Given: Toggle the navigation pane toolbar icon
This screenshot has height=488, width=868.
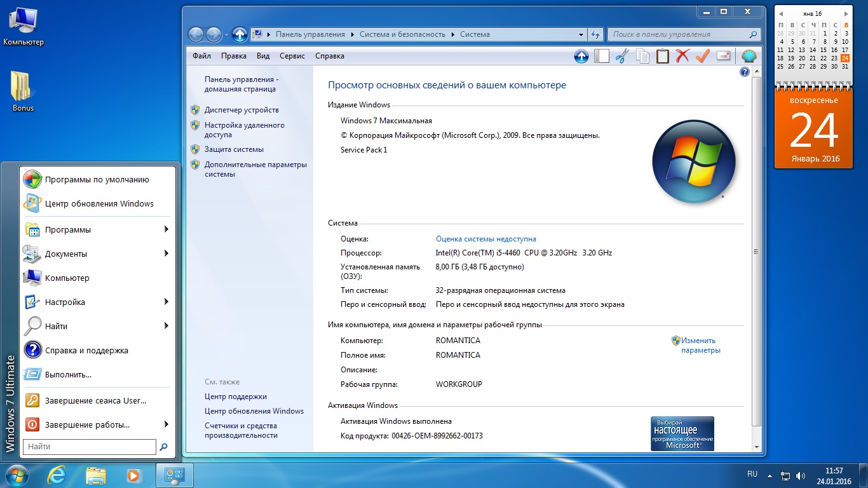Looking at the screenshot, I should tap(602, 56).
